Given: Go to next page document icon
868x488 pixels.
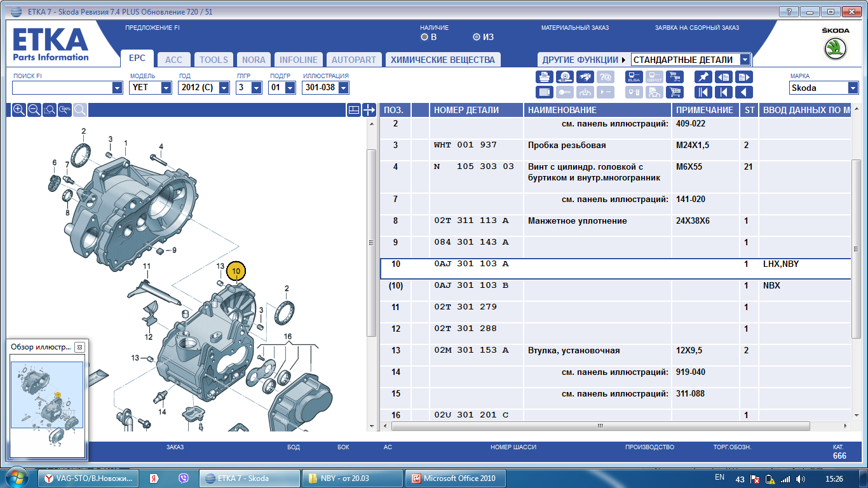Looking at the screenshot, I should tap(744, 77).
